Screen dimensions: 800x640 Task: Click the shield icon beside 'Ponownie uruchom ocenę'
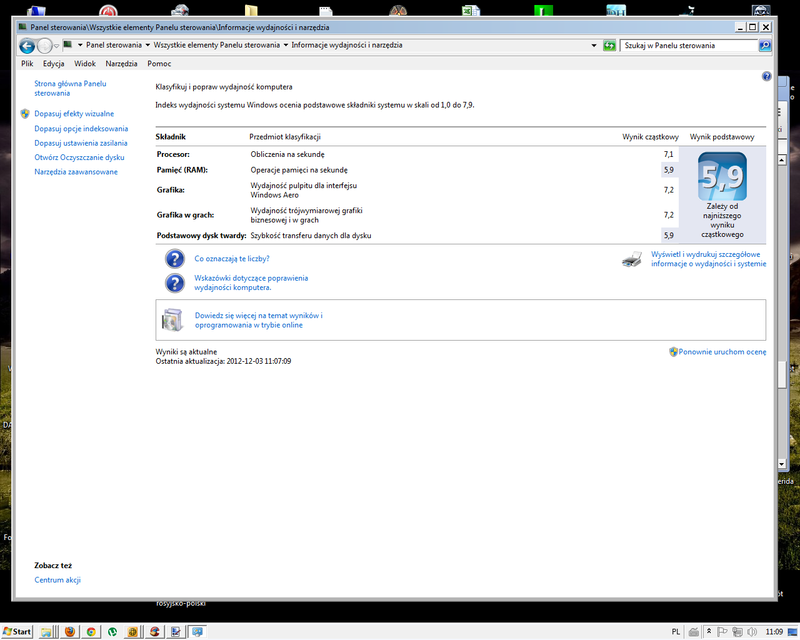[673, 352]
